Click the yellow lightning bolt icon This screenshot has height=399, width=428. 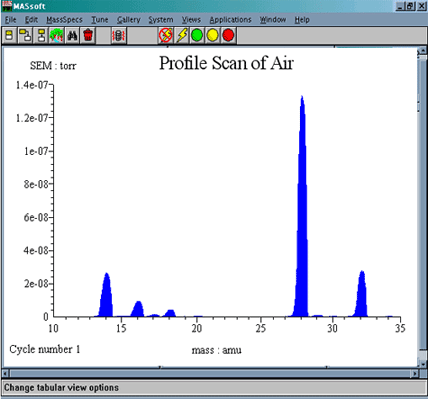pyautogui.click(x=182, y=35)
